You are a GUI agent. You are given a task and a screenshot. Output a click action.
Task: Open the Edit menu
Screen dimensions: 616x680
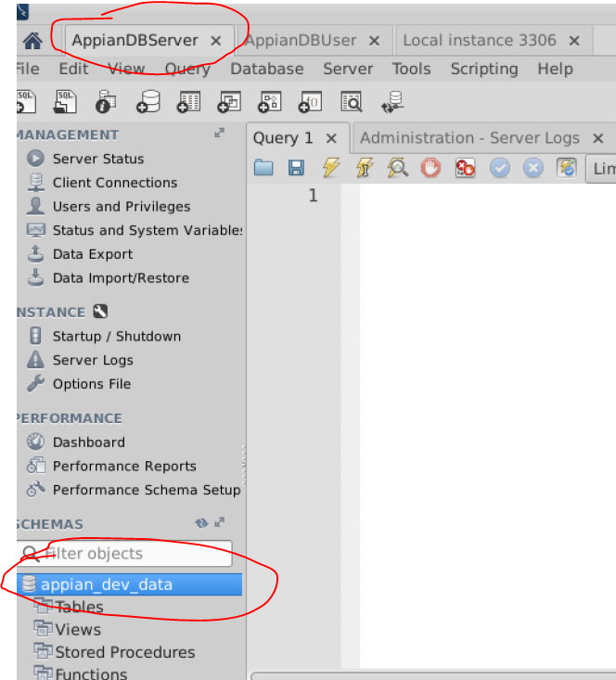coord(73,69)
